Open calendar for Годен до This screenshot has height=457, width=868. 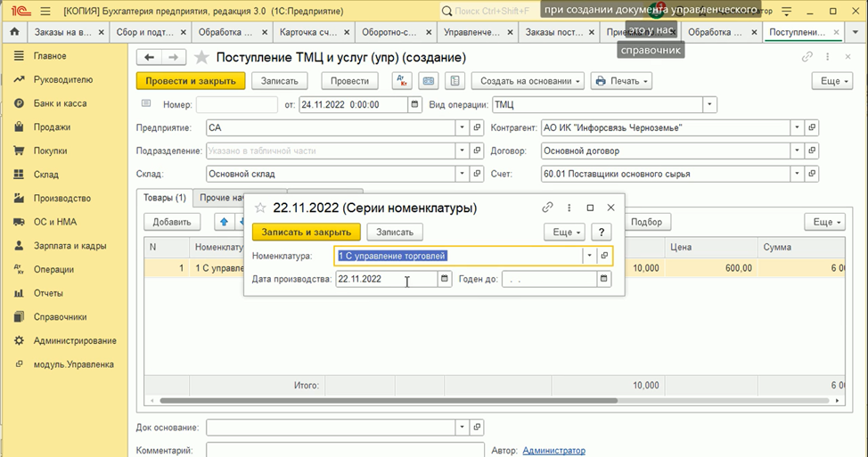point(604,279)
